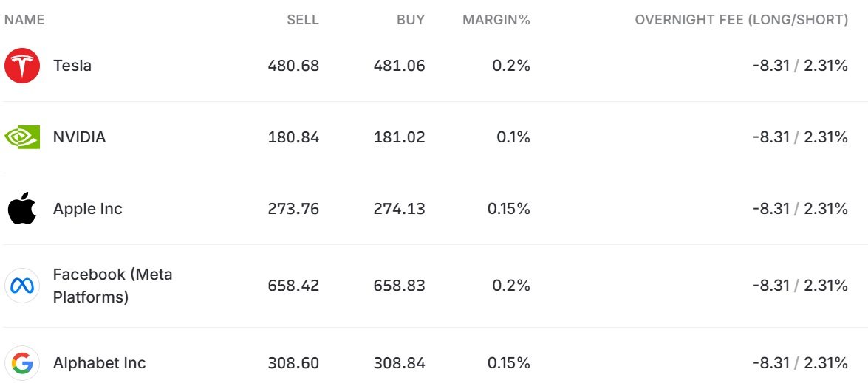Click Apple sell price 273.76
This screenshot has height=383, width=868.
[293, 209]
